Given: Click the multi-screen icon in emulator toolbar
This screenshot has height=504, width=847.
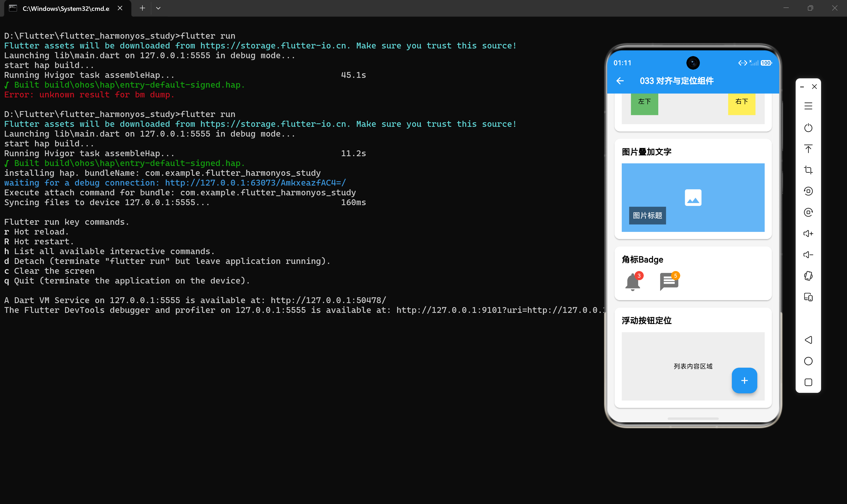Looking at the screenshot, I should pyautogui.click(x=808, y=297).
